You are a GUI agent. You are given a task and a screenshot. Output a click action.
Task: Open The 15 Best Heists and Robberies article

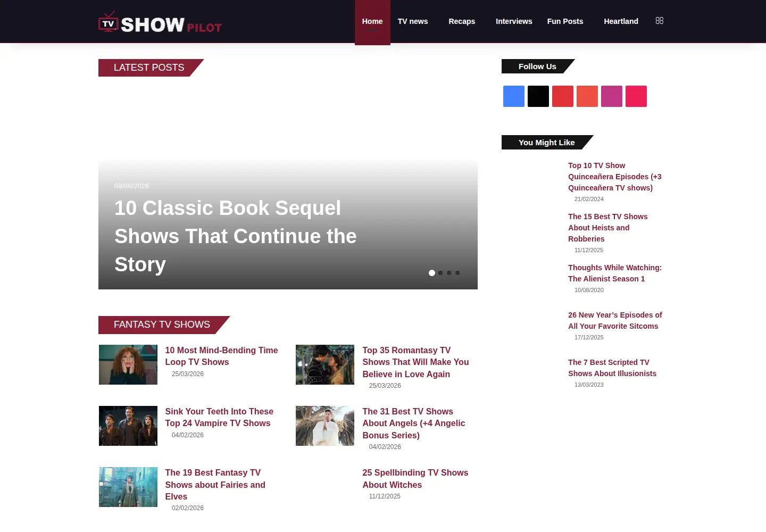[608, 228]
